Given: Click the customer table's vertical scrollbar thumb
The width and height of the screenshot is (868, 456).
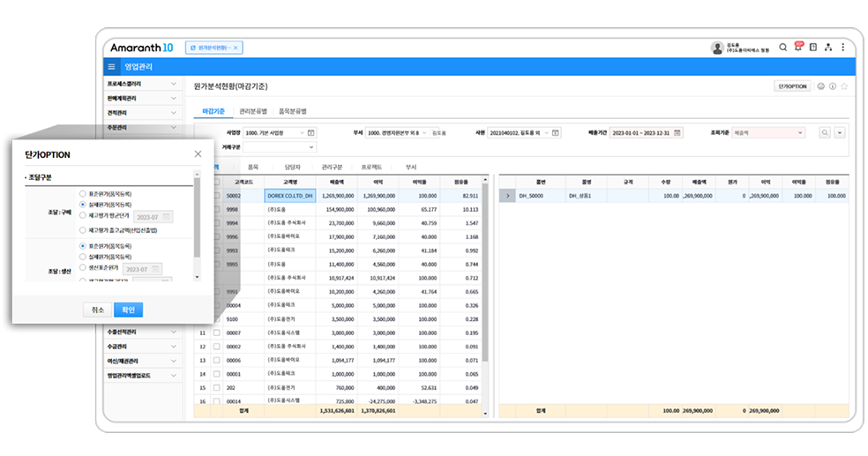Looking at the screenshot, I should tap(485, 273).
